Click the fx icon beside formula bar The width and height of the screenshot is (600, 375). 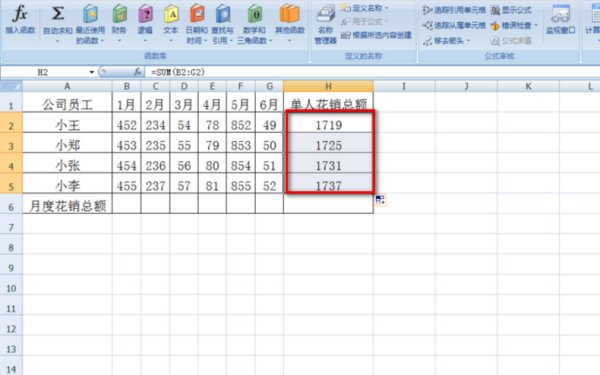pos(137,72)
